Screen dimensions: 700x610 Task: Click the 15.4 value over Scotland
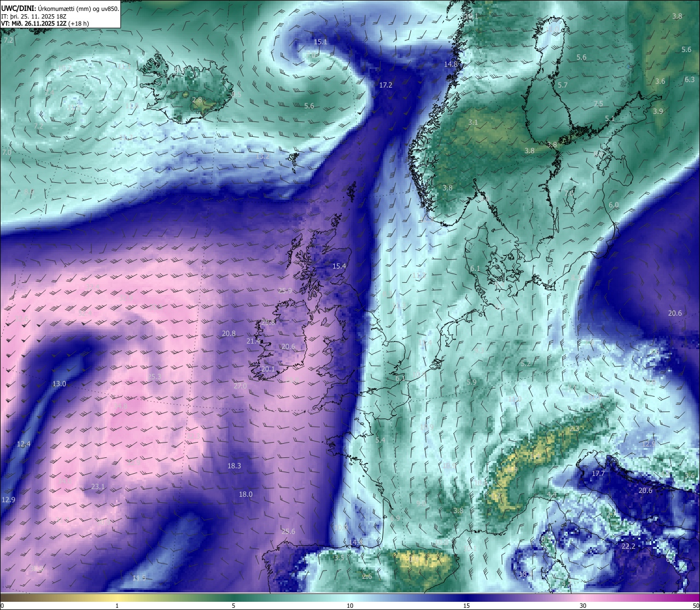pyautogui.click(x=339, y=266)
